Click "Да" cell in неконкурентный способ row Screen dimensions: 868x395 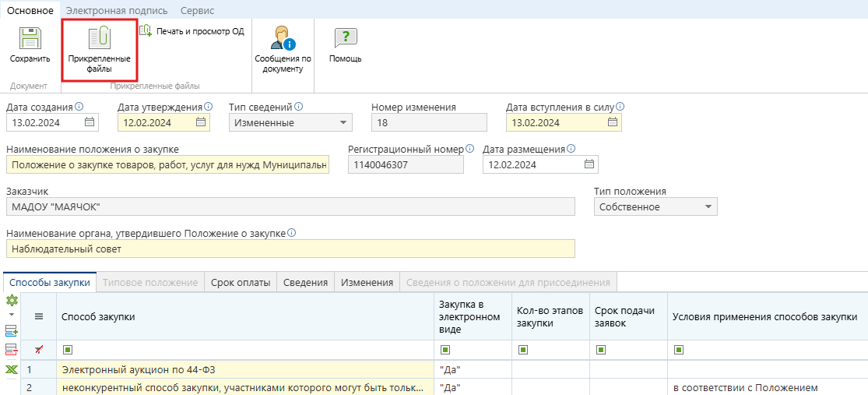coord(473,387)
